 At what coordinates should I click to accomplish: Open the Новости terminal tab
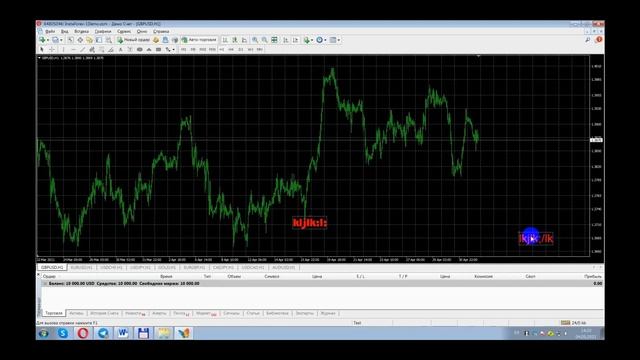click(x=135, y=313)
